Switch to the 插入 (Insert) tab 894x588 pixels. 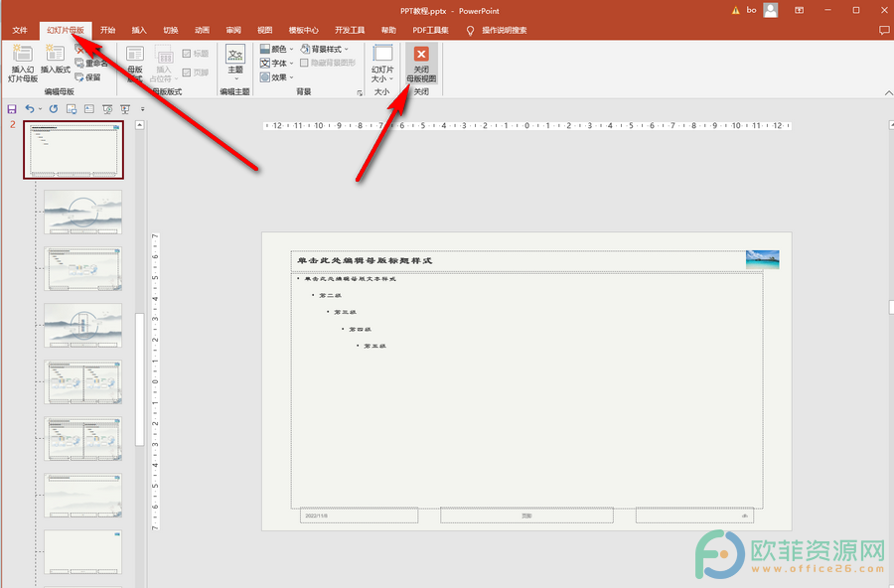click(139, 30)
